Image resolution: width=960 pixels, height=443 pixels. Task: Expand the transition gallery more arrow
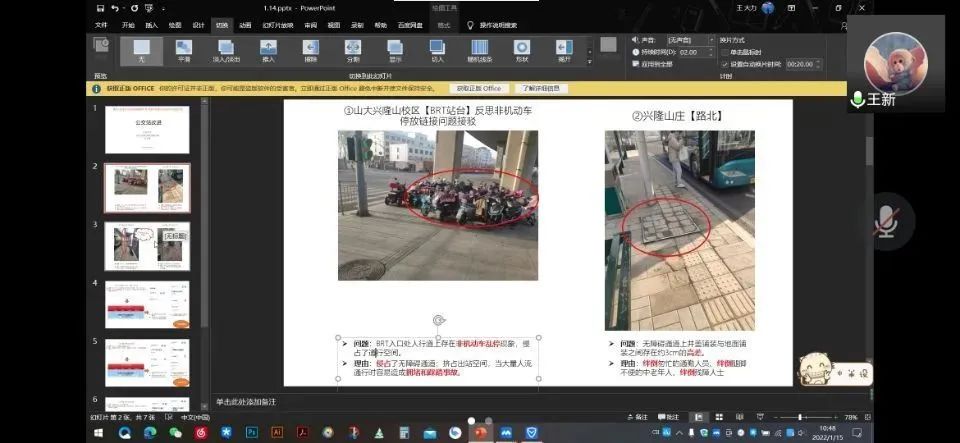coord(590,61)
